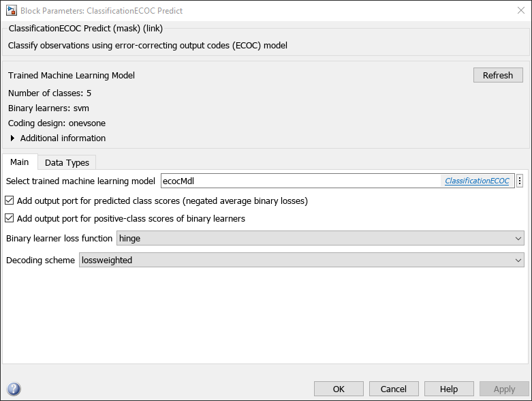
Task: Switch to the Data Types tab
Action: point(67,162)
